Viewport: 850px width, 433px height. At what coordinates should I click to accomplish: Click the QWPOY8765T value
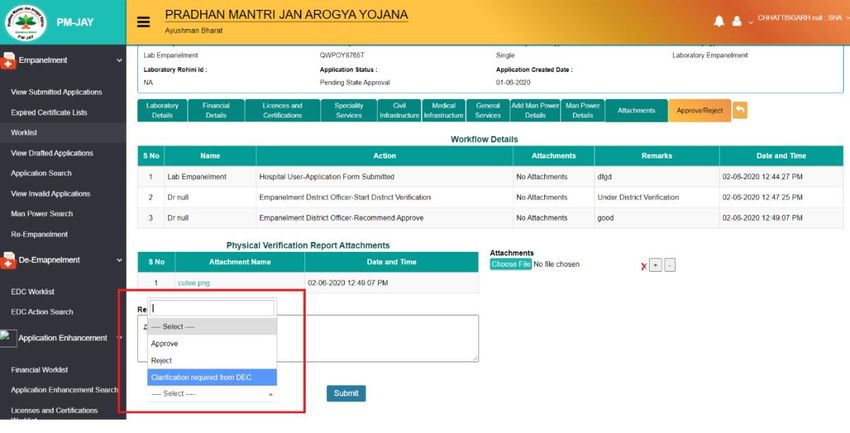342,55
